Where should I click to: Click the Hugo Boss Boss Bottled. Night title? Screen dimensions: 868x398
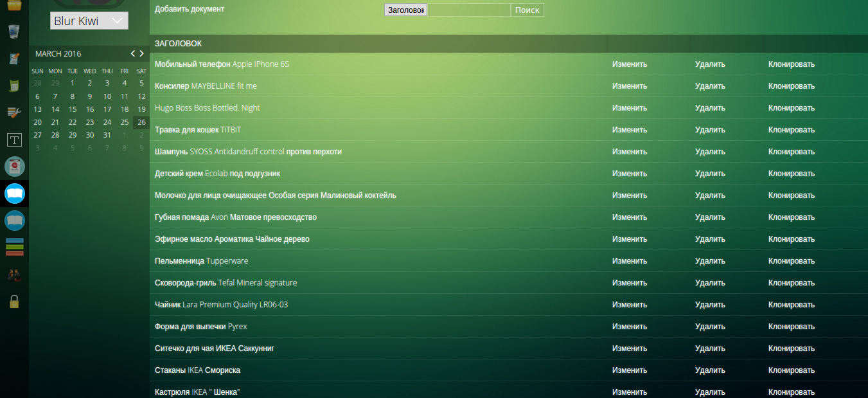[x=208, y=108]
